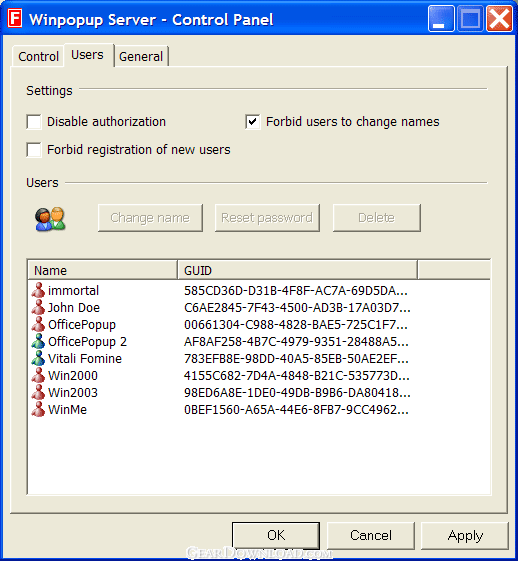Click the red F application icon in title bar

click(x=15, y=19)
